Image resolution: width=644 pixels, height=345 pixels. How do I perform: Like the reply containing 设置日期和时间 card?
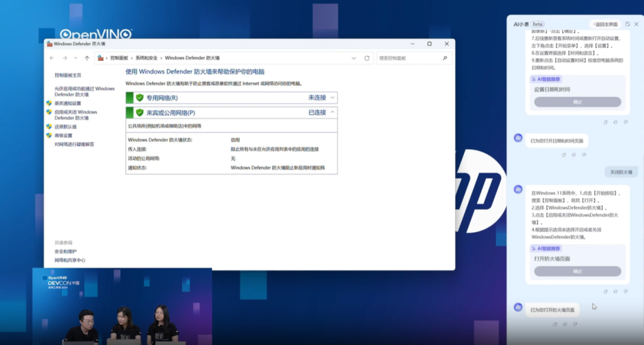(x=615, y=122)
